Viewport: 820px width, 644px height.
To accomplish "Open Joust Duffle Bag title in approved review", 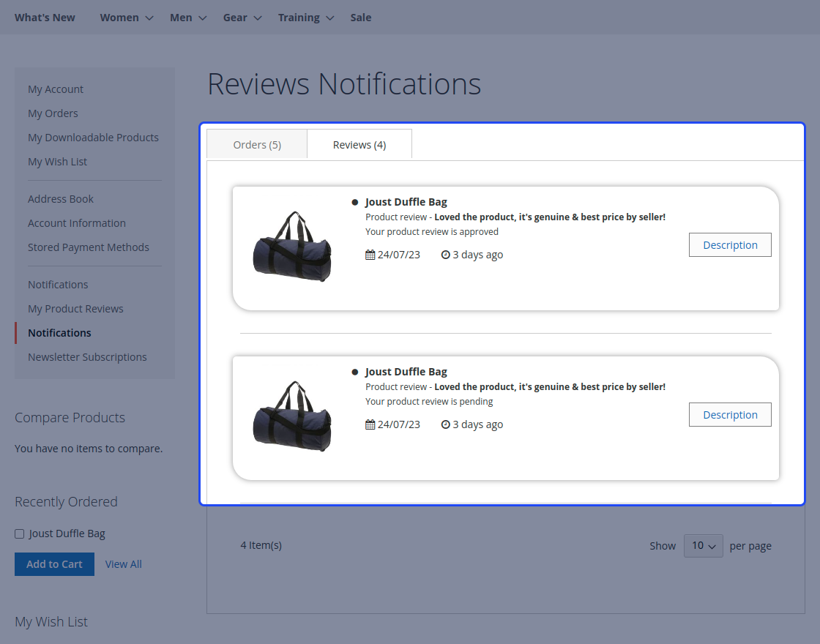I will [406, 202].
